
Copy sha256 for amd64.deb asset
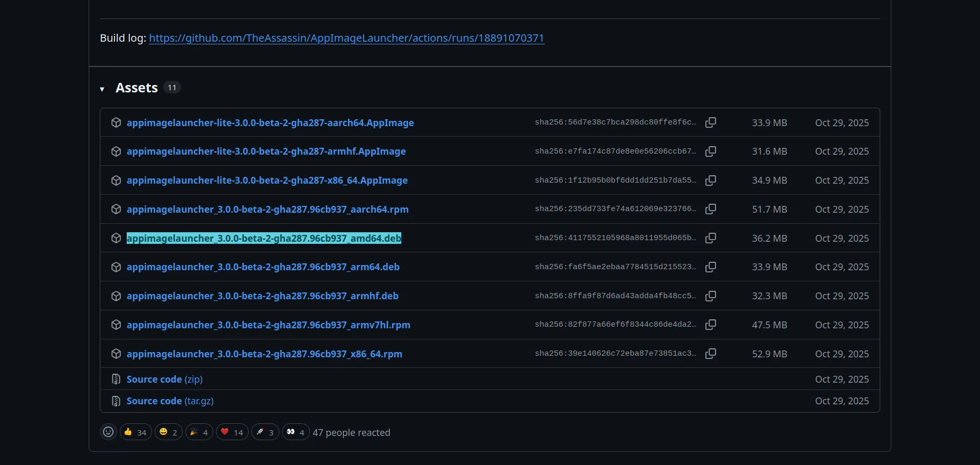pos(711,238)
